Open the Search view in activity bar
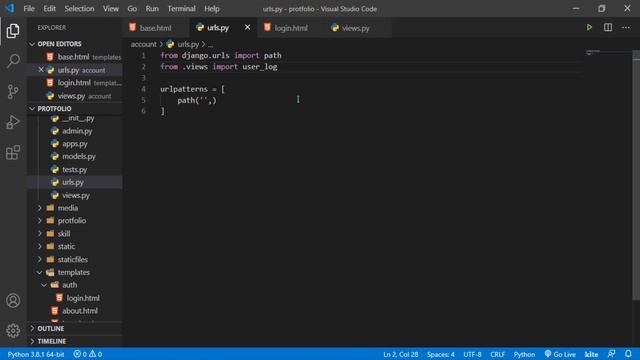640x360 pixels. 13,61
